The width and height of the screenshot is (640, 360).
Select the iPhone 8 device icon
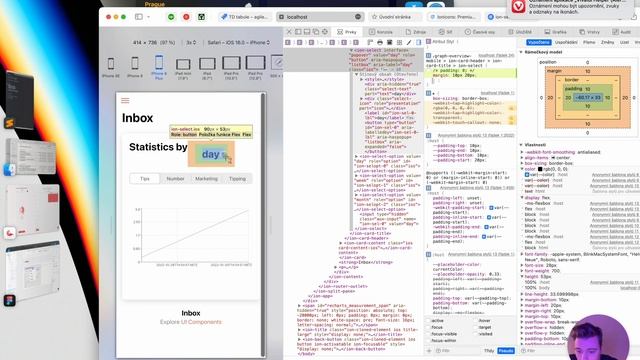tap(135, 64)
